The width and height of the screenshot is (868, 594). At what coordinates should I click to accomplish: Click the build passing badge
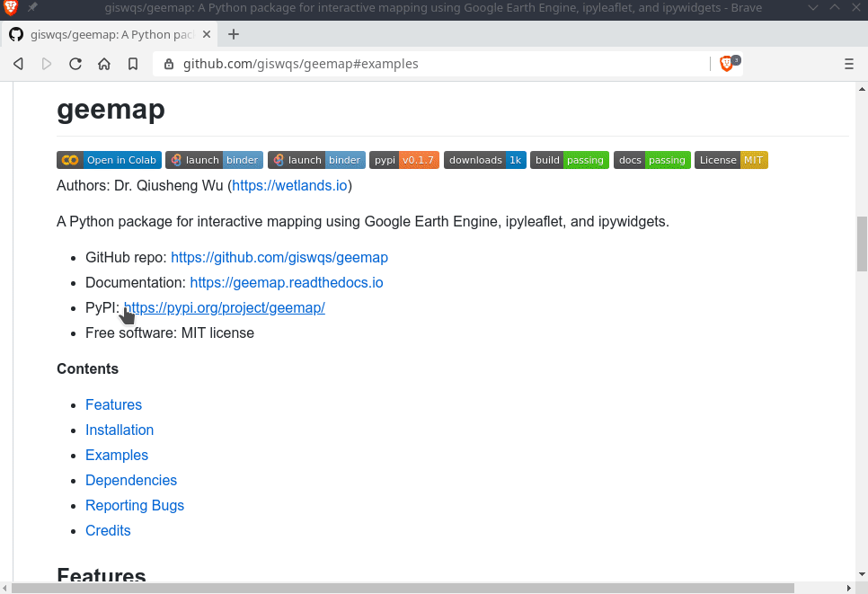[570, 160]
